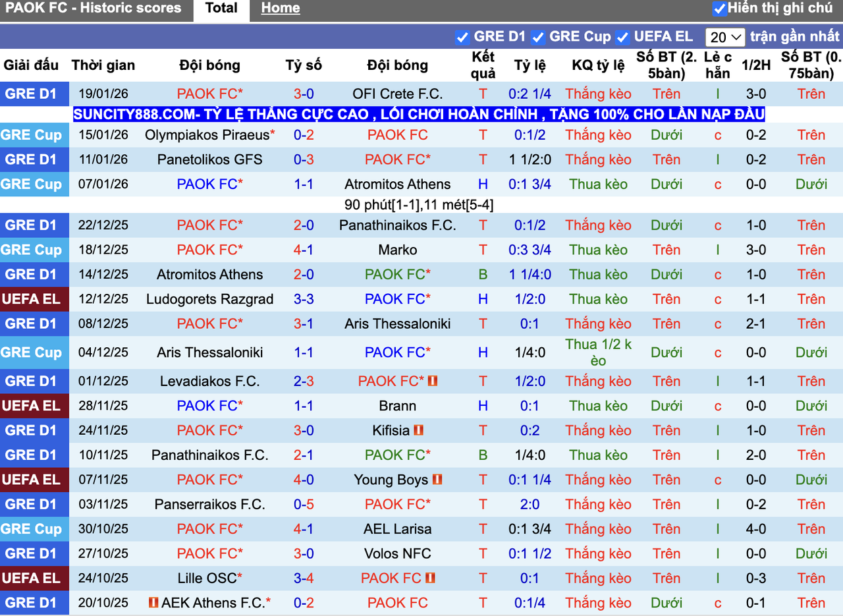The height and width of the screenshot is (616, 843).
Task: Open Lille OSC team link
Action: click(x=207, y=578)
